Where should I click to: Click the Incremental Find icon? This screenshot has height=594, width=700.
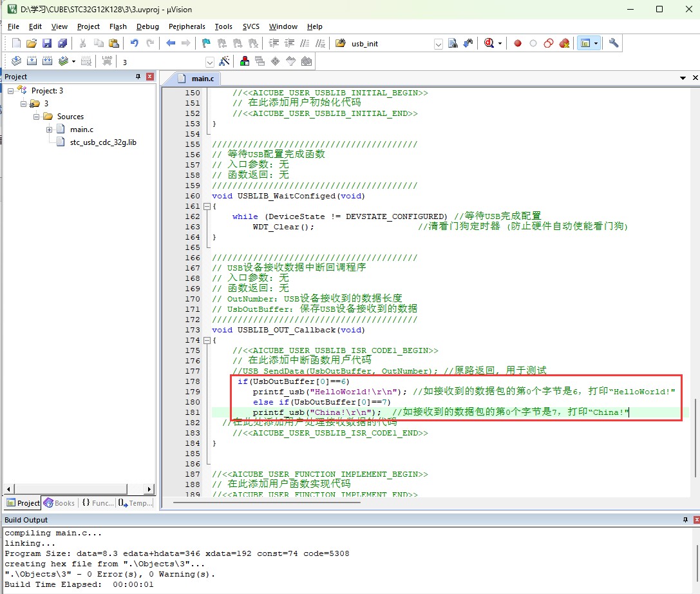tap(468, 43)
